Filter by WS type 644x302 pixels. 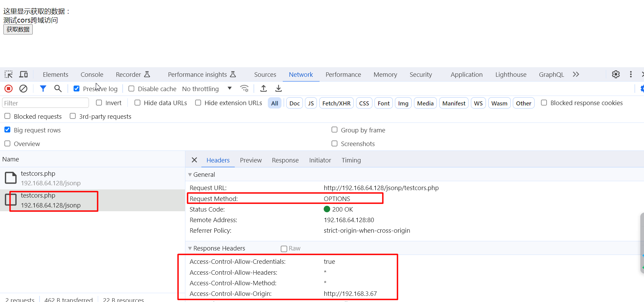(x=478, y=103)
